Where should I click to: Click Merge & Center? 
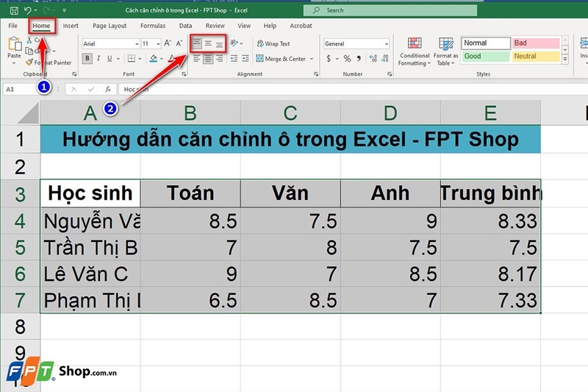click(281, 59)
